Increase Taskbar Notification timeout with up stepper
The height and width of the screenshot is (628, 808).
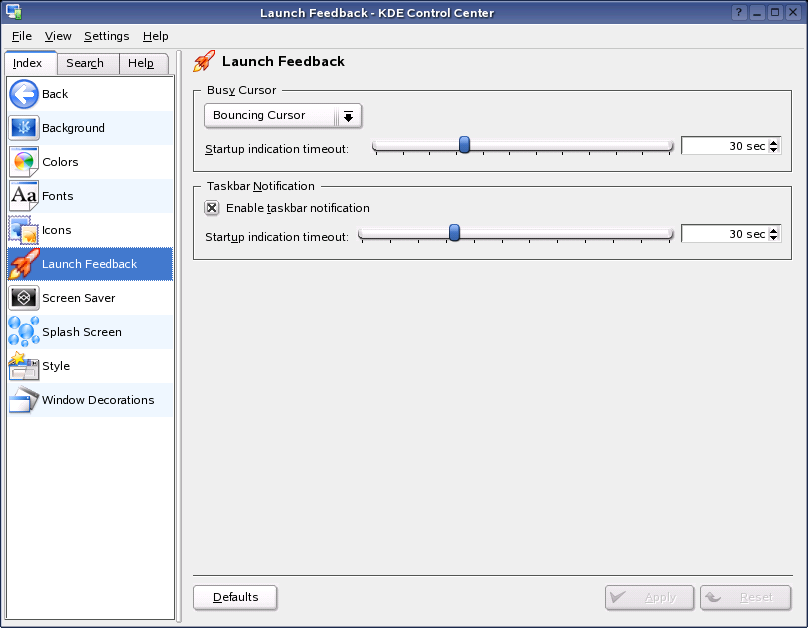[773, 230]
